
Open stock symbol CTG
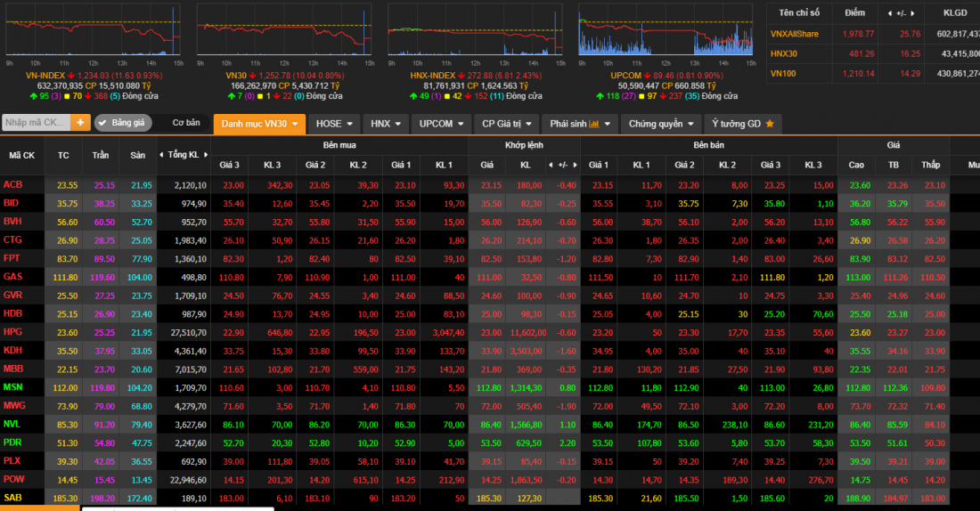point(12,239)
